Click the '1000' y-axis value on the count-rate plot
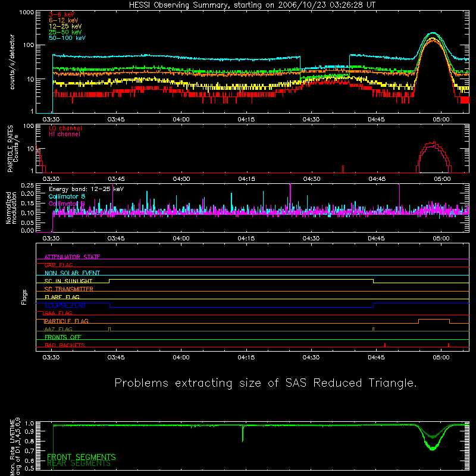This screenshot has width=476, height=476. click(27, 12)
